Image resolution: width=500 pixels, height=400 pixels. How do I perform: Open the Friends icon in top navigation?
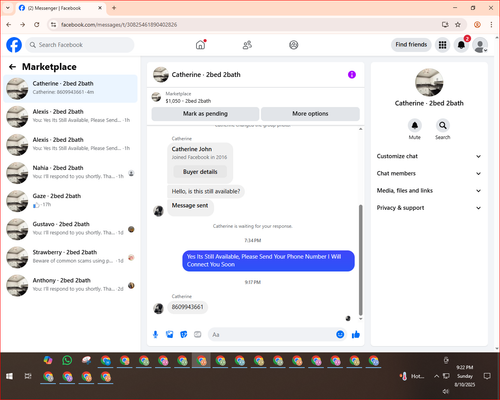pos(247,45)
